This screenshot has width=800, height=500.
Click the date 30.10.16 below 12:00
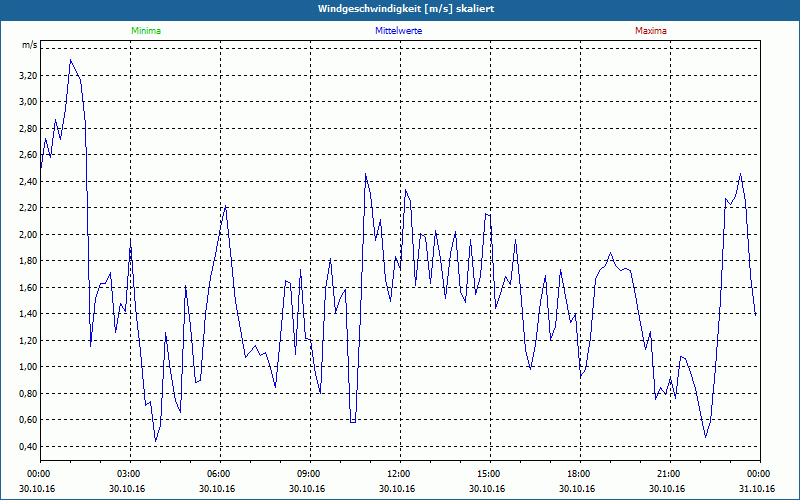[397, 489]
